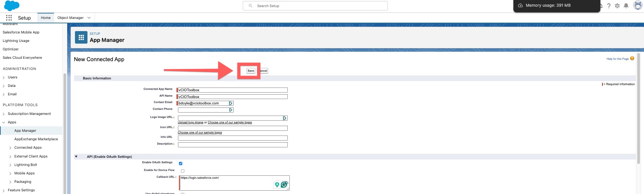
Task: Click the password manager icon in Contact Email field
Action: 231,103
